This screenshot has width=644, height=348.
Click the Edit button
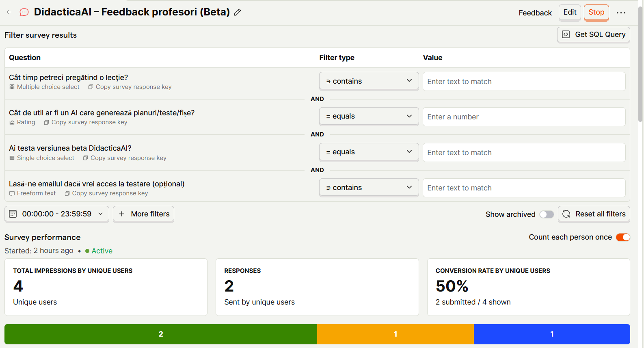pos(570,12)
